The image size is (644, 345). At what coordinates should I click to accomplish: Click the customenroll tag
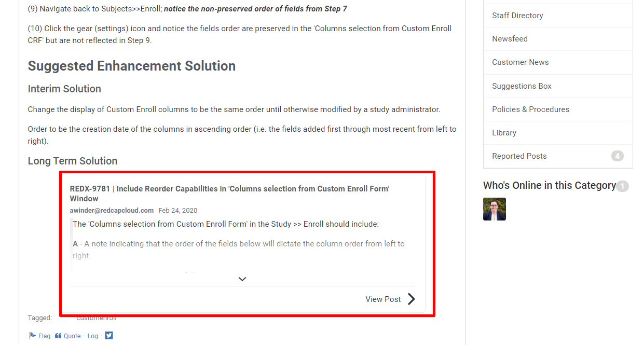click(97, 318)
